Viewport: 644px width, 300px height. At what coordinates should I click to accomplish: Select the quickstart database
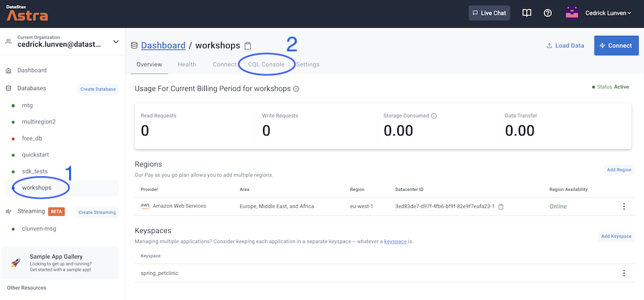(x=35, y=154)
